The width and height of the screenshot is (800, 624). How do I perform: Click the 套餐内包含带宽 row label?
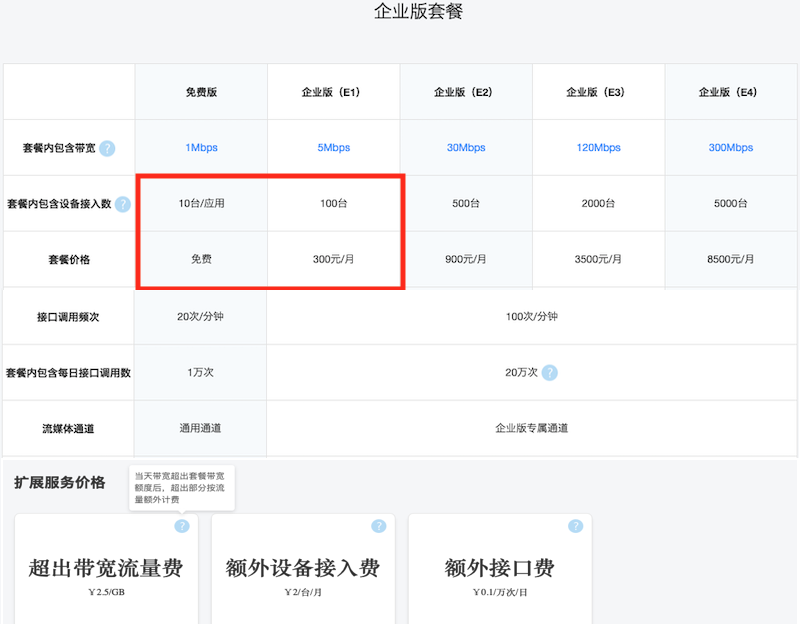[59, 148]
